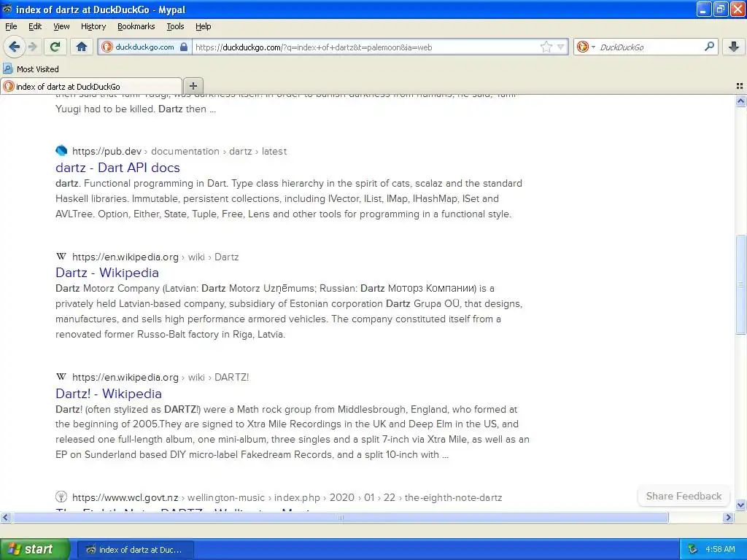Click the vertical scrollbar down arrow
This screenshot has height=560, width=747.
coord(740,505)
